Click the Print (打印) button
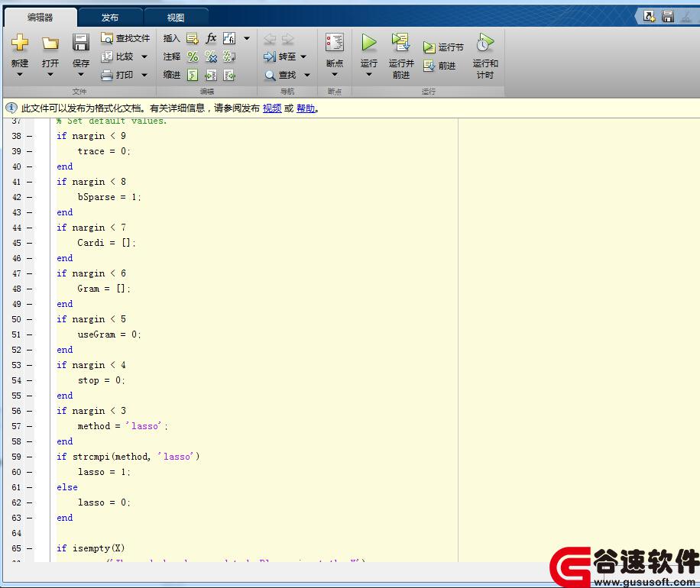The image size is (700, 588). pyautogui.click(x=117, y=75)
